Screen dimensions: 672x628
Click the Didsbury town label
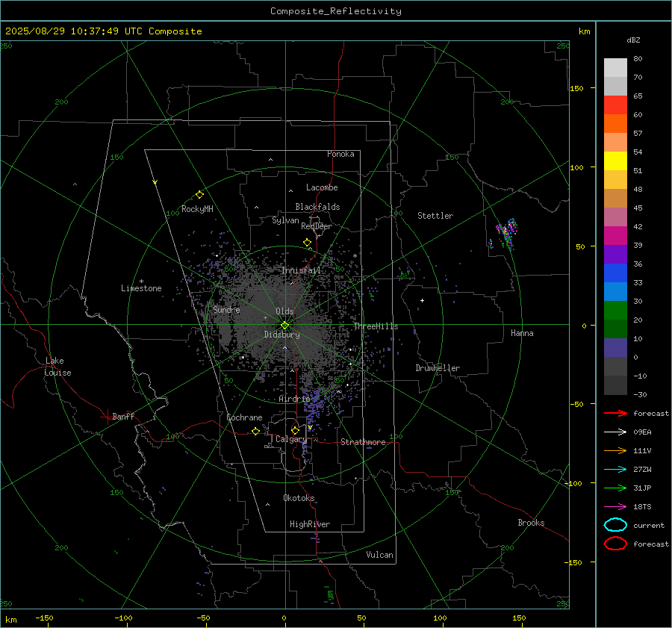tap(281, 335)
